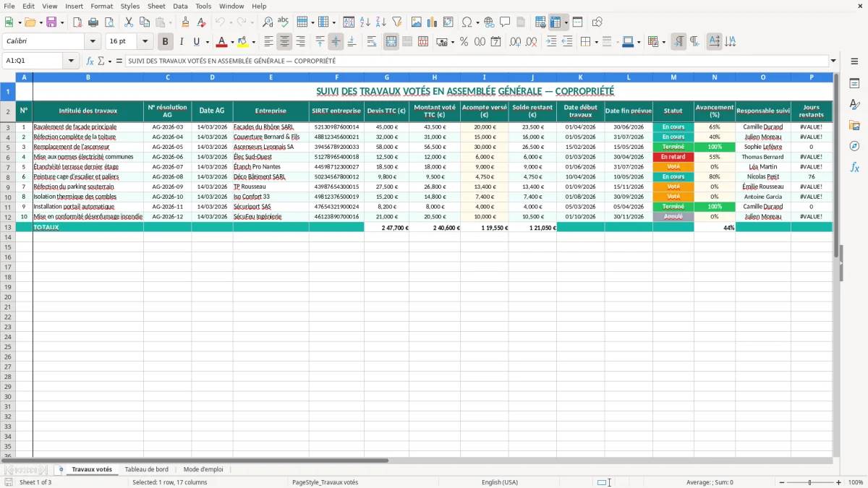Image resolution: width=868 pixels, height=488 pixels.
Task: Select row header 13
Action: point(8,227)
